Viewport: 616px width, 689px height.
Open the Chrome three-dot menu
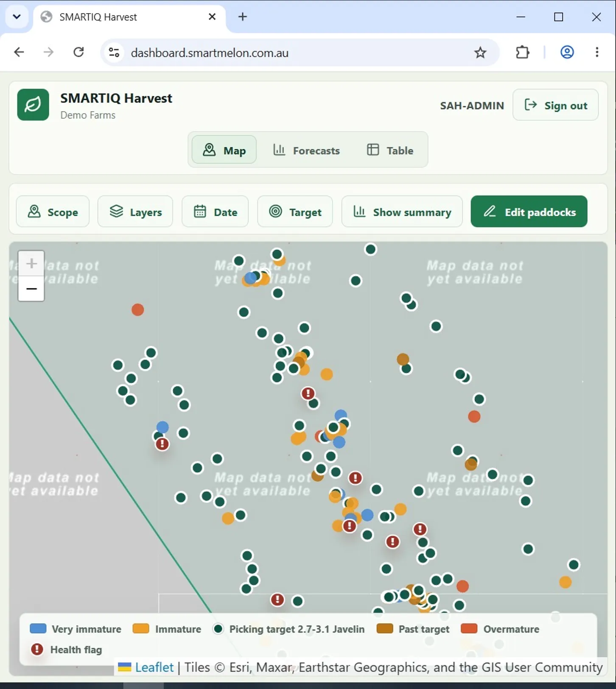pos(597,52)
